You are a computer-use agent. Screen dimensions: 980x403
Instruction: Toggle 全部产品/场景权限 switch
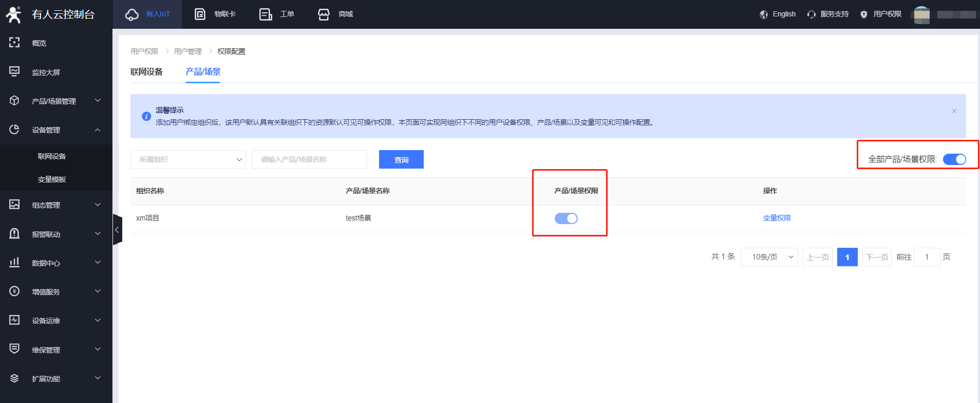click(954, 159)
